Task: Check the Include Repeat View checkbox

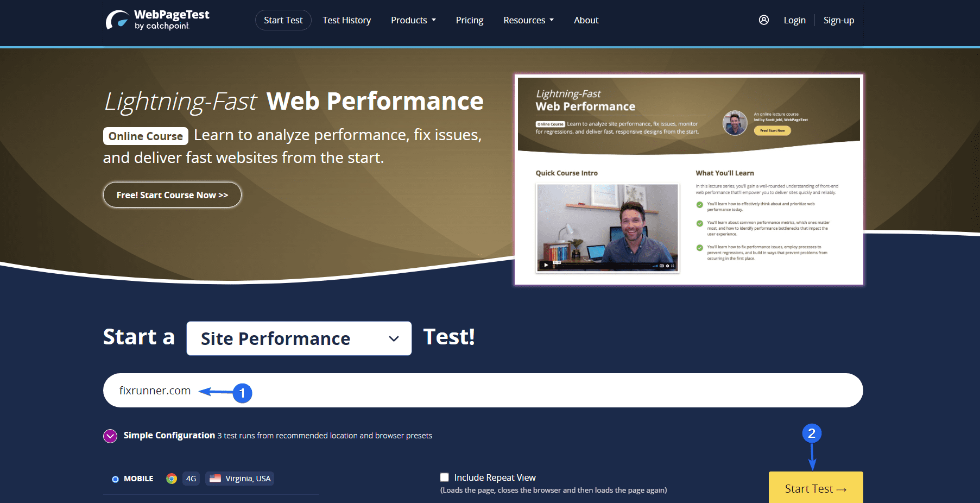Action: click(x=444, y=477)
